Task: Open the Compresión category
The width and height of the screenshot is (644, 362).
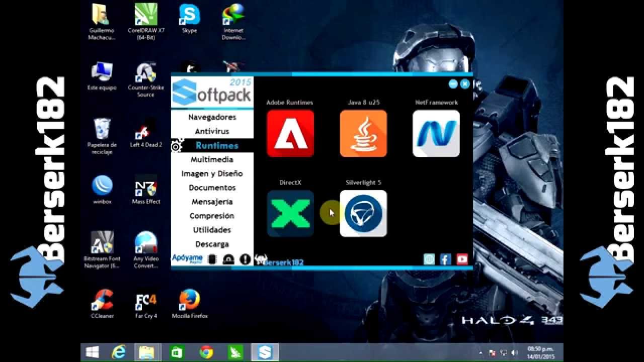Action: [x=212, y=216]
